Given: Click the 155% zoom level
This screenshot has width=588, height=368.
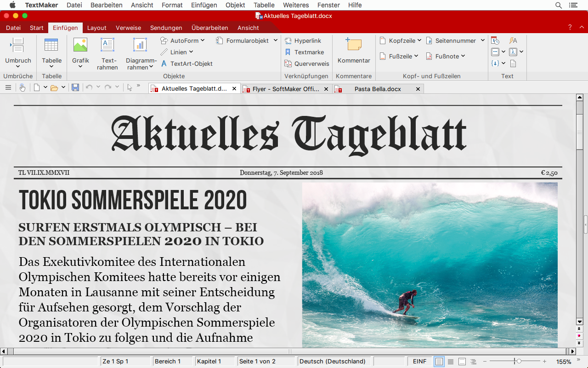Looking at the screenshot, I should pyautogui.click(x=564, y=362).
